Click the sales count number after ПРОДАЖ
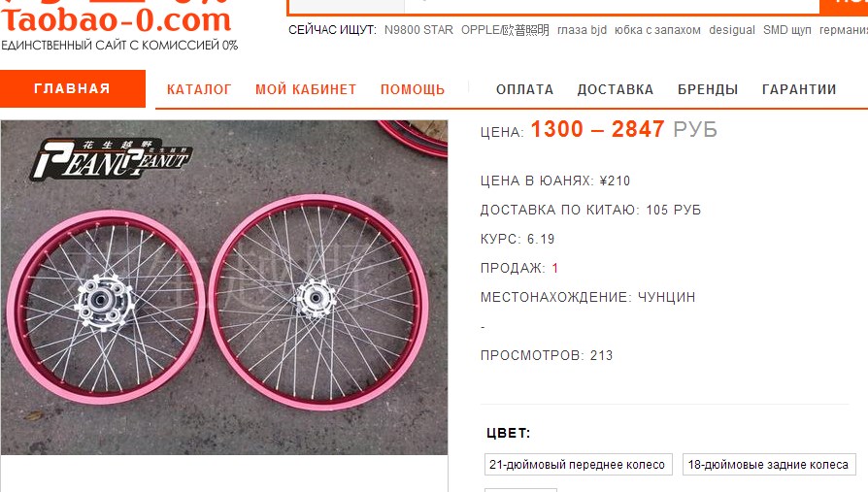This screenshot has height=492, width=868. point(555,269)
